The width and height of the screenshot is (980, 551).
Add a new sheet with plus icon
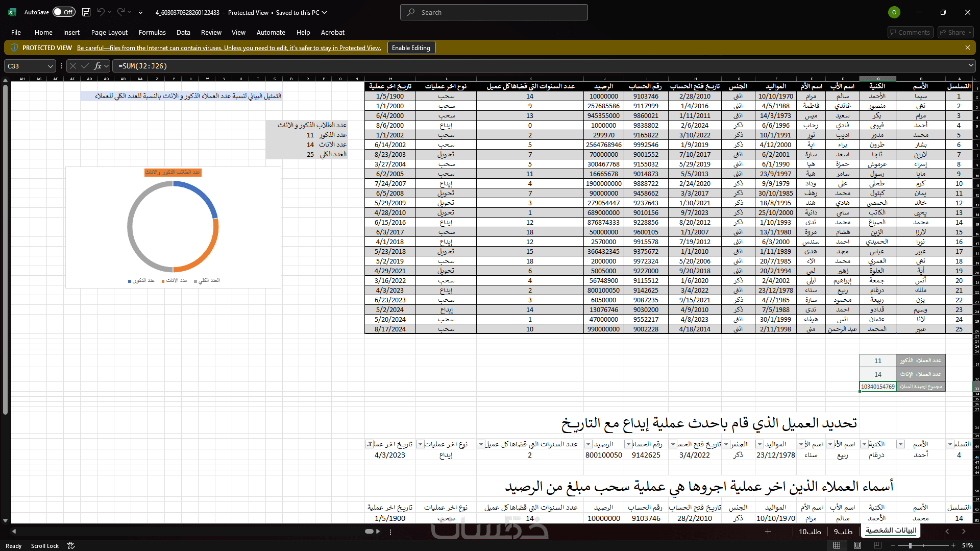[768, 532]
